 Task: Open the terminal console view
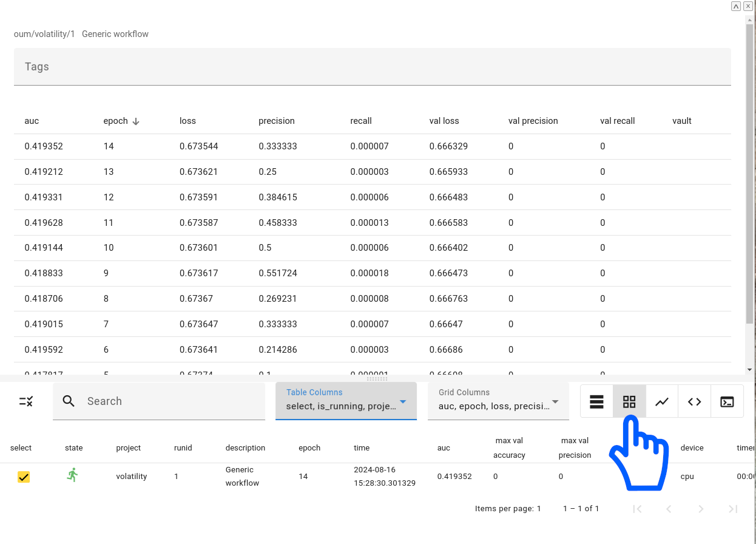point(727,401)
